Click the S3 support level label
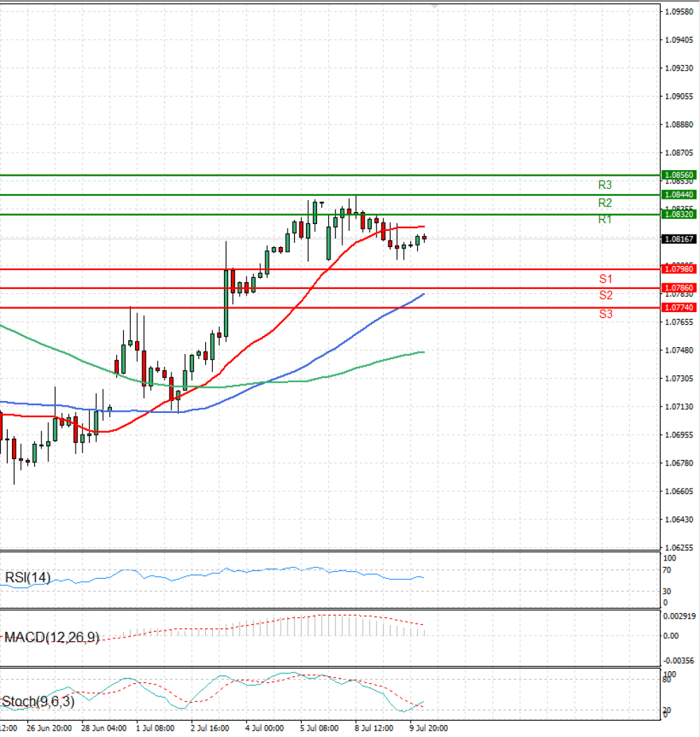The height and width of the screenshot is (737, 700). [x=605, y=314]
